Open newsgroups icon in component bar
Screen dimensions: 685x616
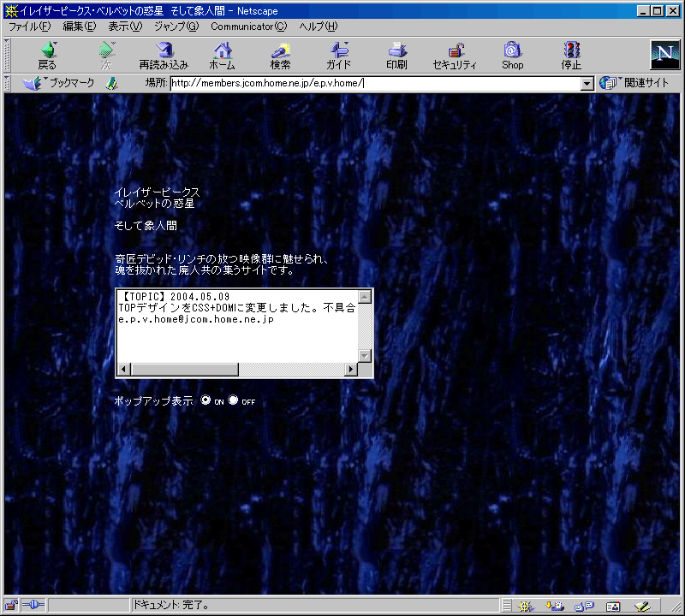[x=584, y=606]
